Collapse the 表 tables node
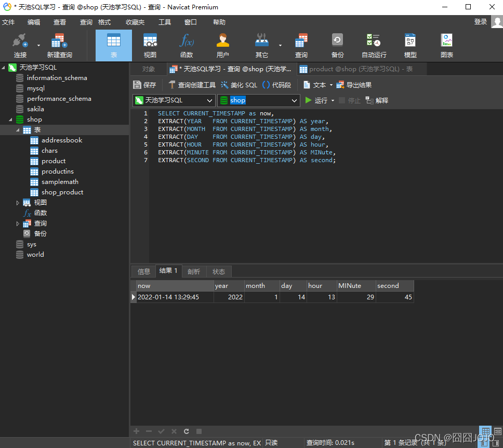Screen dimensions: 503x448 (x=18, y=130)
